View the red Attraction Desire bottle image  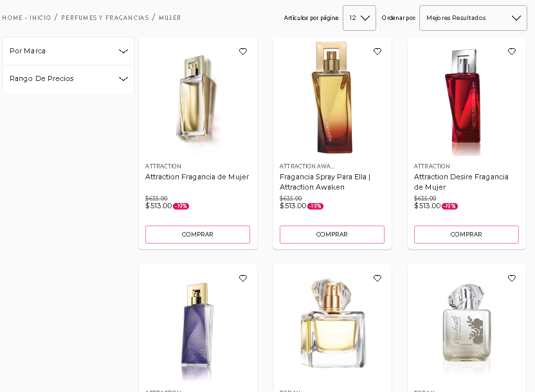pyautogui.click(x=464, y=102)
